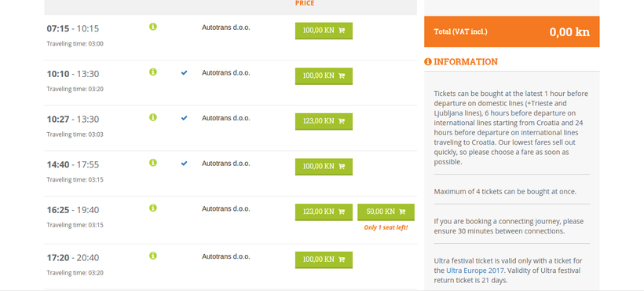This screenshot has height=291, width=644.
Task: Open info icon for the 16:25 departure
Action: [153, 208]
